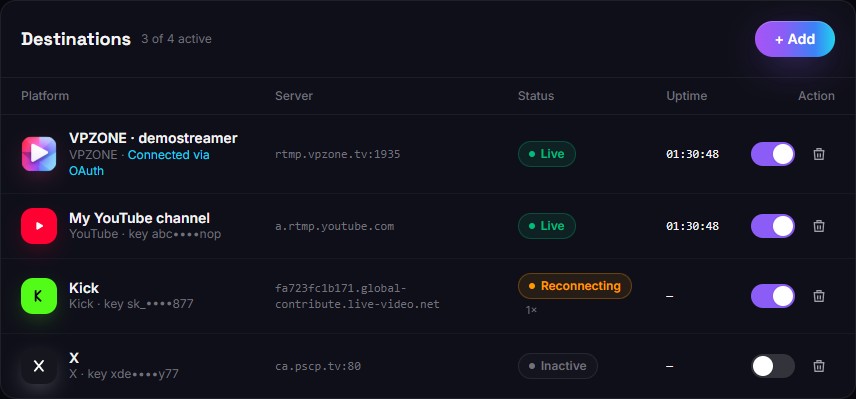
Task: Disable the VPZONE demostreamer toggle
Action: (772, 154)
